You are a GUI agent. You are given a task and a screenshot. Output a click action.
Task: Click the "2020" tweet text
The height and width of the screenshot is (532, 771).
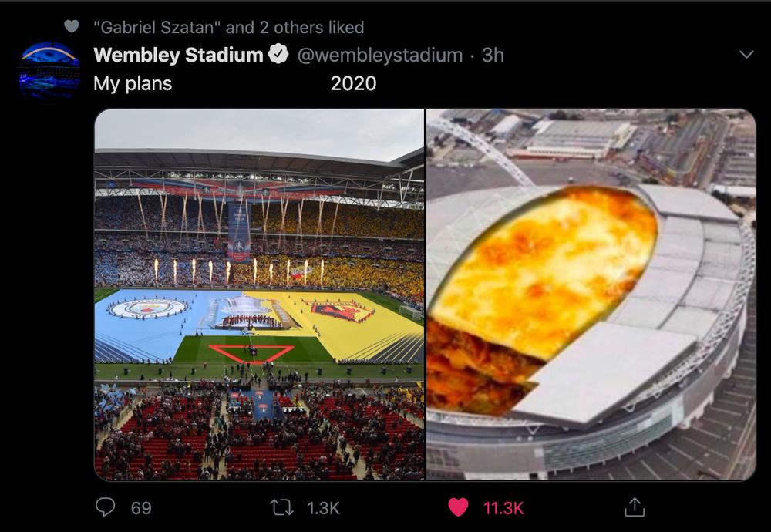[354, 83]
